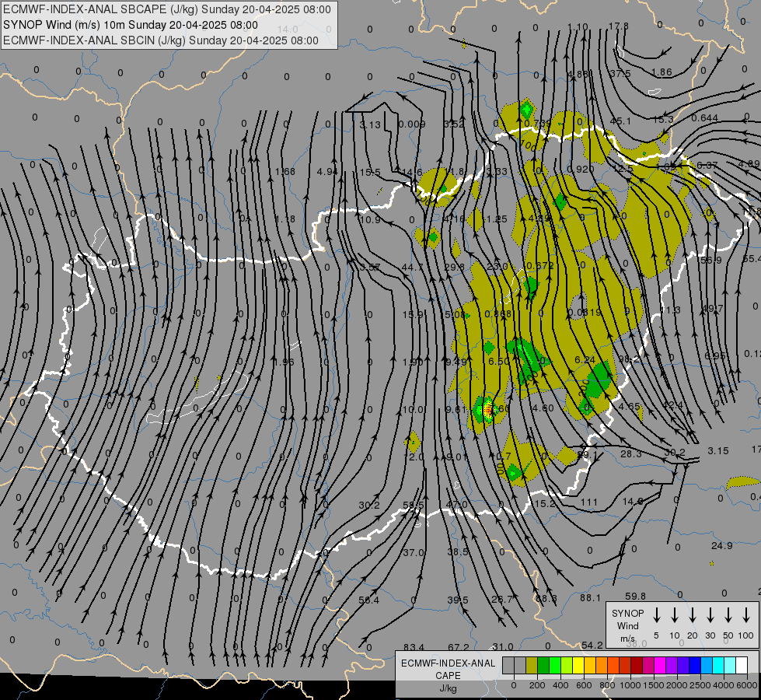761x700 pixels.
Task: Click the '2500' scale label
Action: click(x=700, y=685)
